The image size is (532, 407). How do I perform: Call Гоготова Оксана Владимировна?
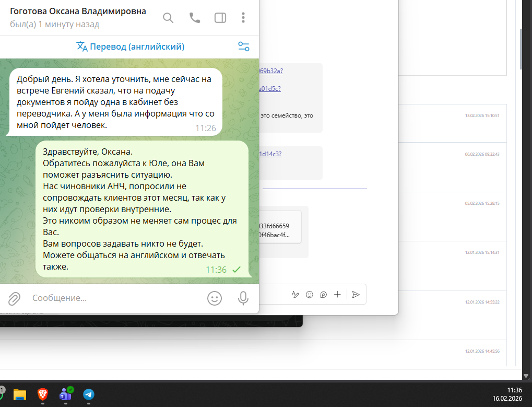tap(194, 18)
